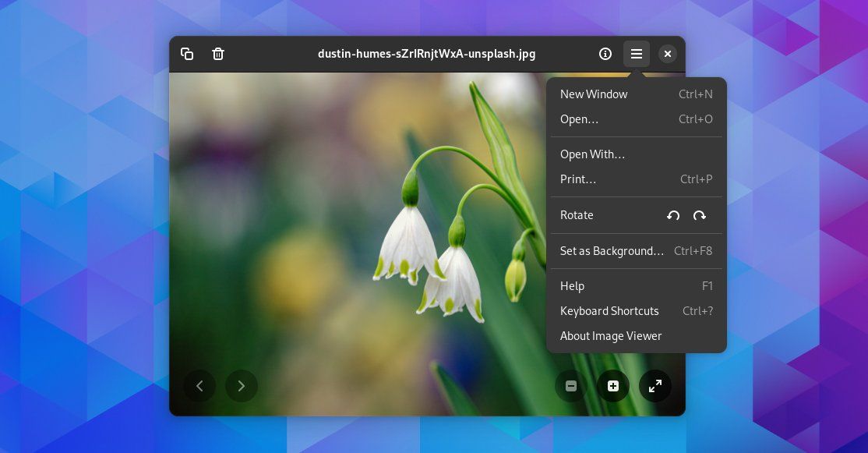The image size is (868, 453).
Task: Select Open… to browse for images
Action: [x=580, y=119]
